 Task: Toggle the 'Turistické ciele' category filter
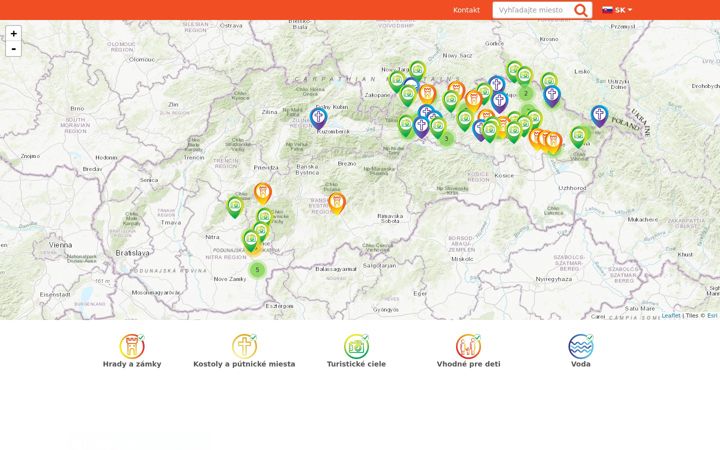coord(356,351)
